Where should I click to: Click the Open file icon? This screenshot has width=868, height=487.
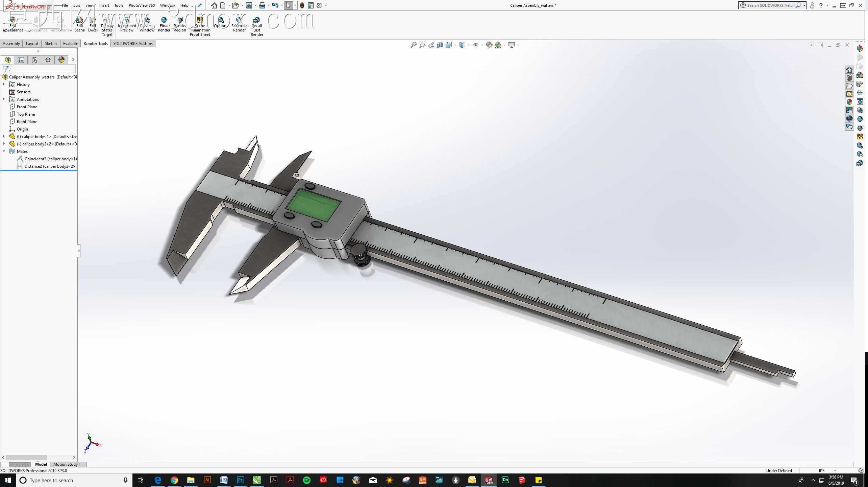(x=235, y=5)
